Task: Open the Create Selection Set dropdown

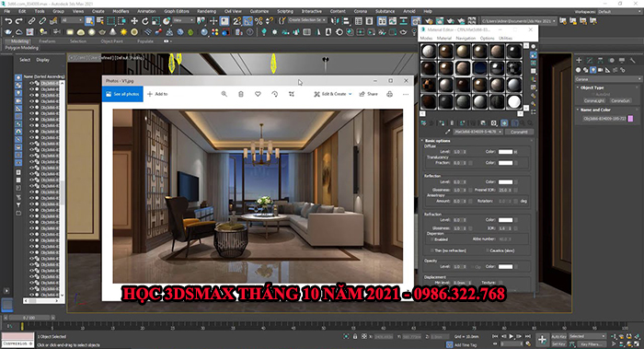Action: [307, 20]
